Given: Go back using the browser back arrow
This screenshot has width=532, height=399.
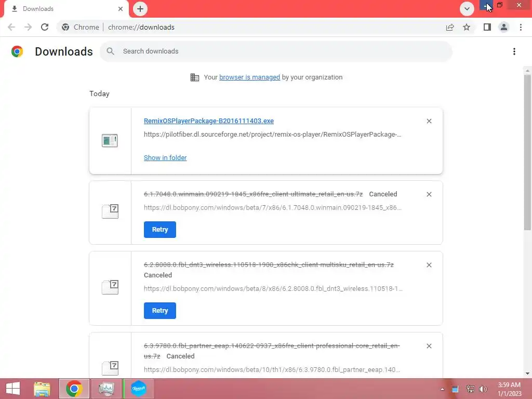Looking at the screenshot, I should tap(11, 27).
